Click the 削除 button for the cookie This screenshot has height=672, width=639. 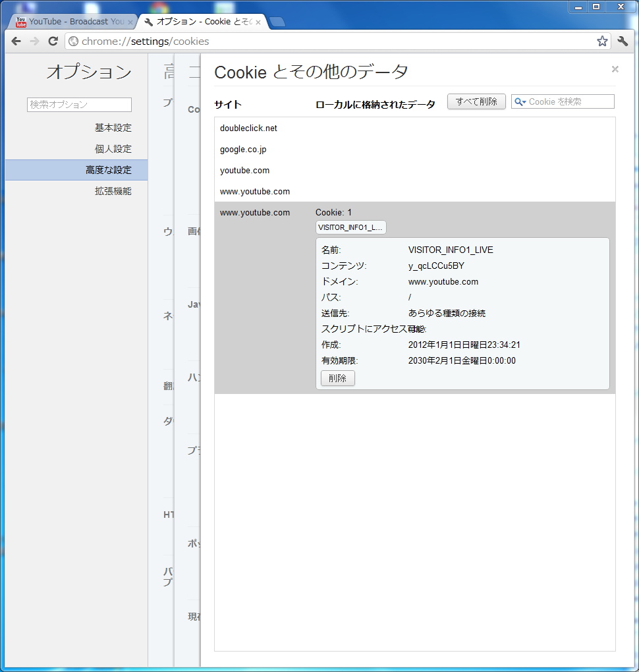pos(338,378)
